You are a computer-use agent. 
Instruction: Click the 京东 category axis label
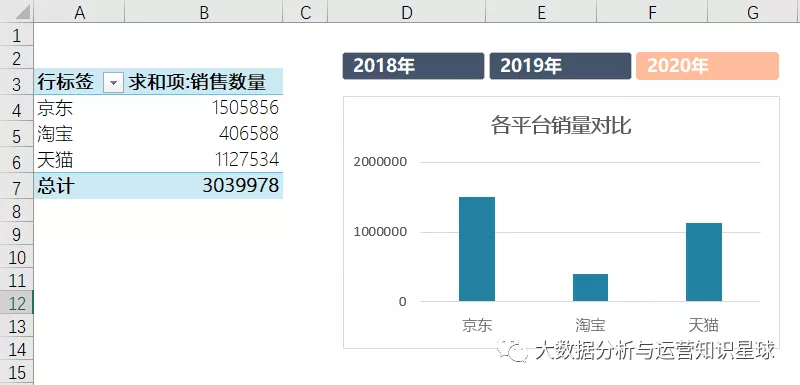pyautogui.click(x=477, y=325)
